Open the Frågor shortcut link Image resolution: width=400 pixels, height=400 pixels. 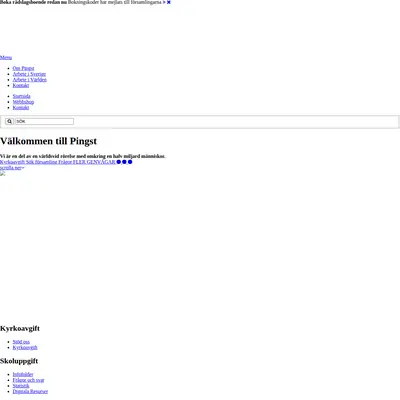65,162
